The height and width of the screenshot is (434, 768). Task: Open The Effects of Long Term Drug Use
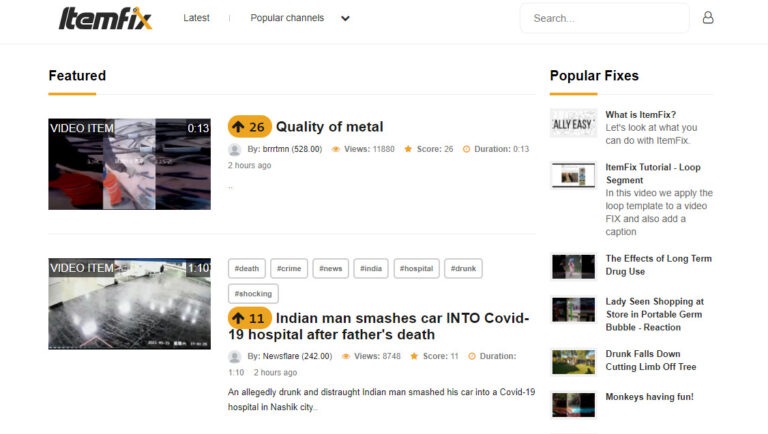(x=658, y=265)
